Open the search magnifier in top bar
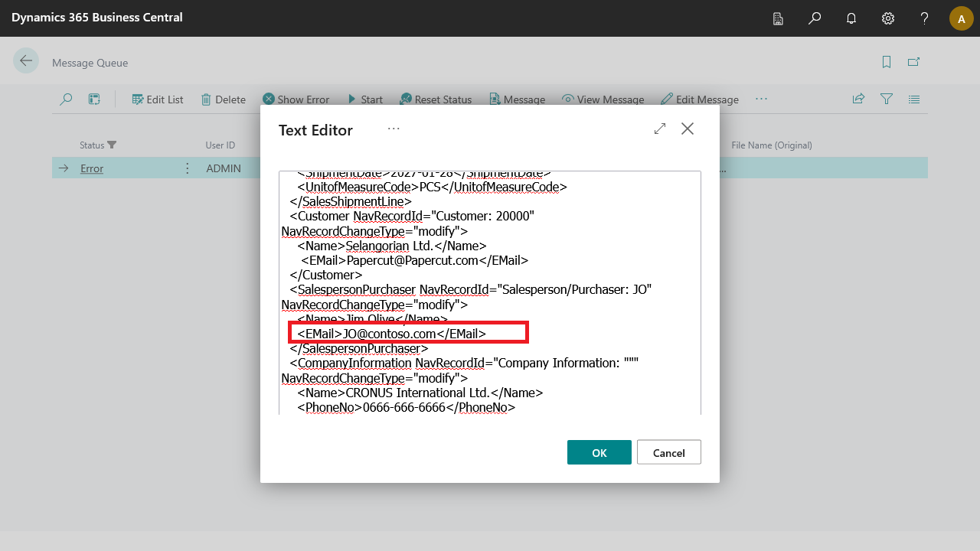The image size is (980, 551). (815, 18)
